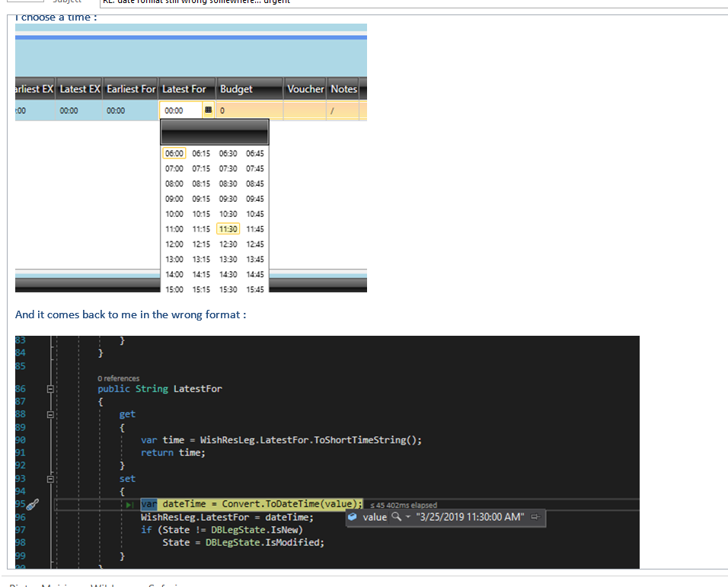Collapse the LatestFor property at line 86
728x587 pixels.
coord(50,389)
